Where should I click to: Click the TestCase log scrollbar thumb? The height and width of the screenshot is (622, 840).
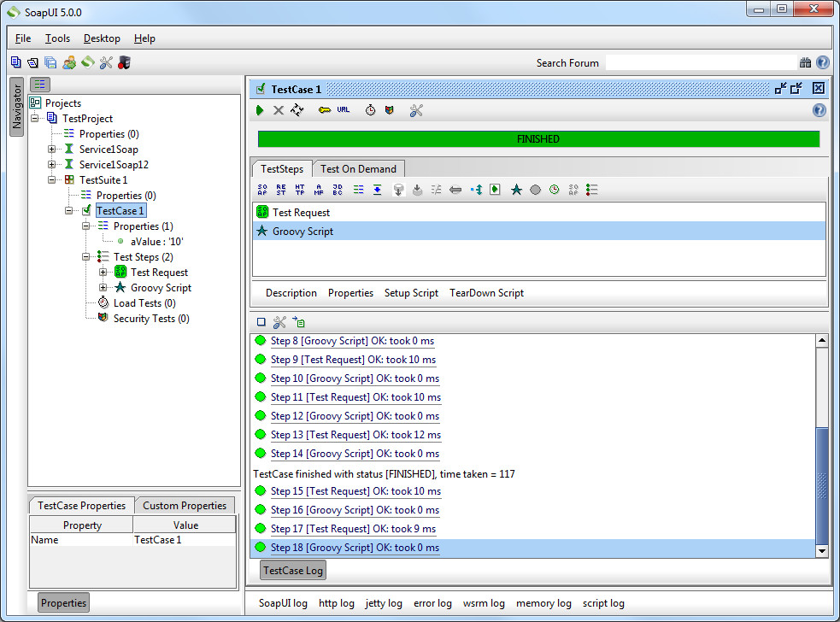point(822,486)
